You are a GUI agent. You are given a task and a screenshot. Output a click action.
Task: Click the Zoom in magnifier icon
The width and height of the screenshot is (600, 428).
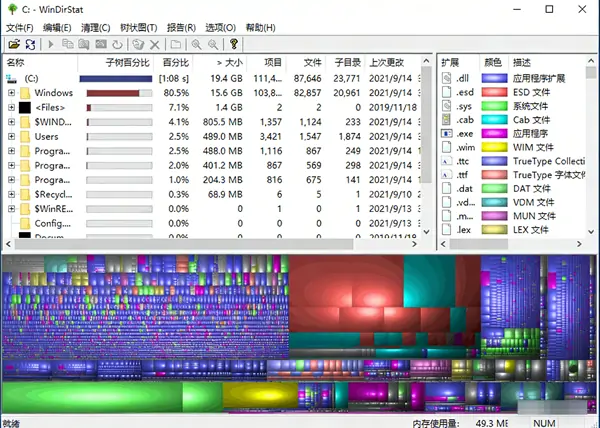point(196,45)
